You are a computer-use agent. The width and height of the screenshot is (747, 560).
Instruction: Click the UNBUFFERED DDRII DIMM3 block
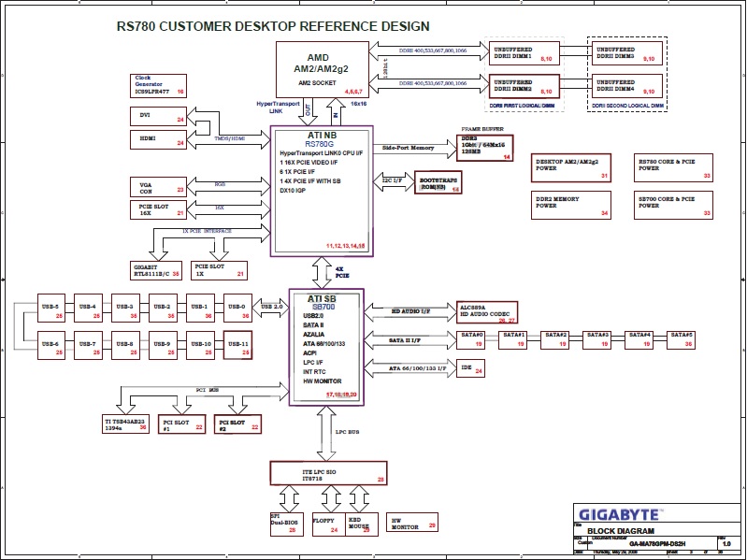coord(627,53)
